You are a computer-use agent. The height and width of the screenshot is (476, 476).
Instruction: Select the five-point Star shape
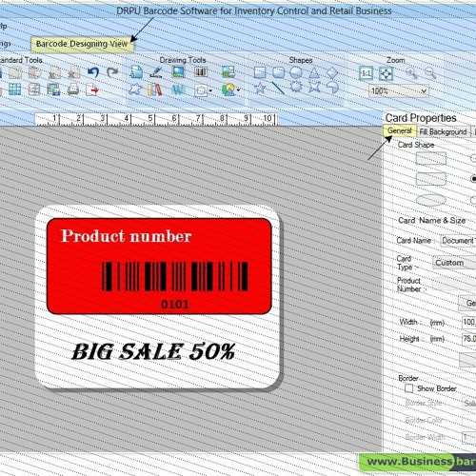pyautogui.click(x=260, y=88)
